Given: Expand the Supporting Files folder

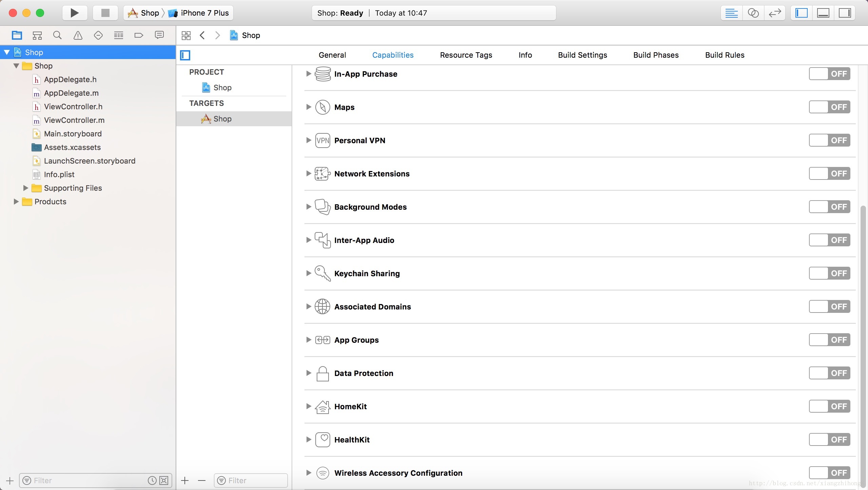Looking at the screenshot, I should pyautogui.click(x=25, y=188).
